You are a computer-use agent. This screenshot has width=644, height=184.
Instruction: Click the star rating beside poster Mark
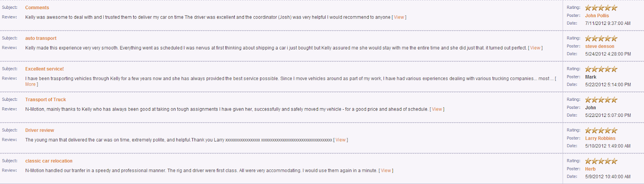coord(601,69)
